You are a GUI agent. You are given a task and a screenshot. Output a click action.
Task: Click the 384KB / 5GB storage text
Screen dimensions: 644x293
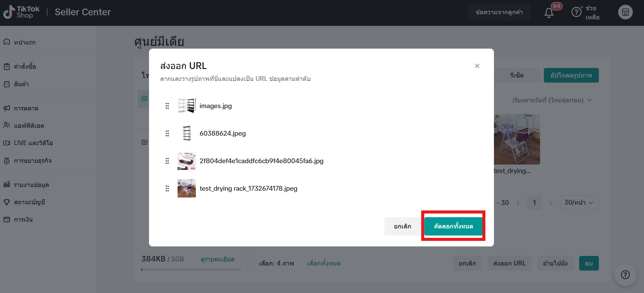point(163,259)
